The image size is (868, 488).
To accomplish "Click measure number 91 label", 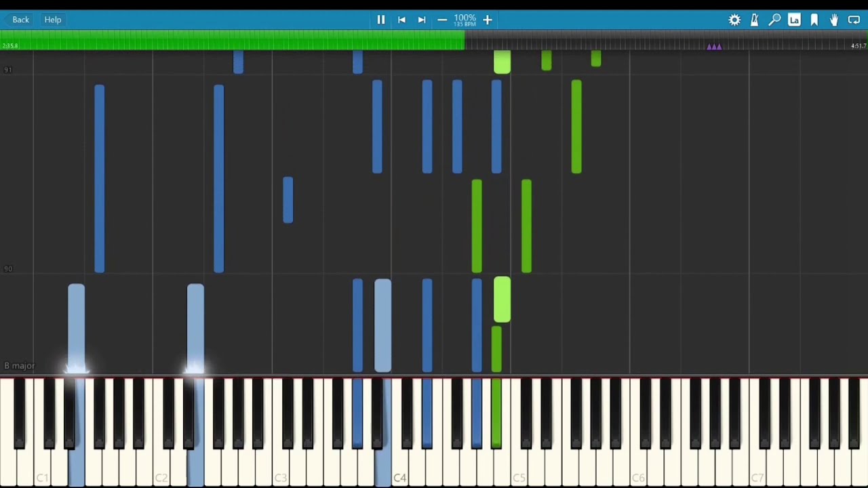I will click(8, 70).
